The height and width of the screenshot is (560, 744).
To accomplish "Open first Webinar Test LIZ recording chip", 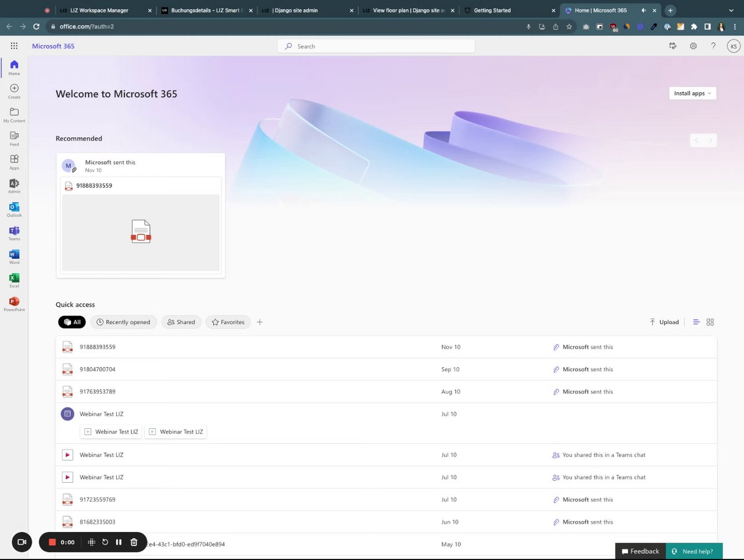I will pos(112,432).
